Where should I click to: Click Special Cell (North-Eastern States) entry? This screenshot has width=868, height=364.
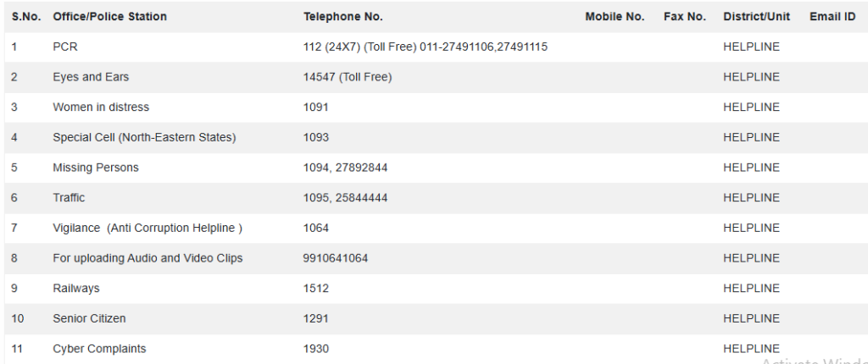click(144, 137)
